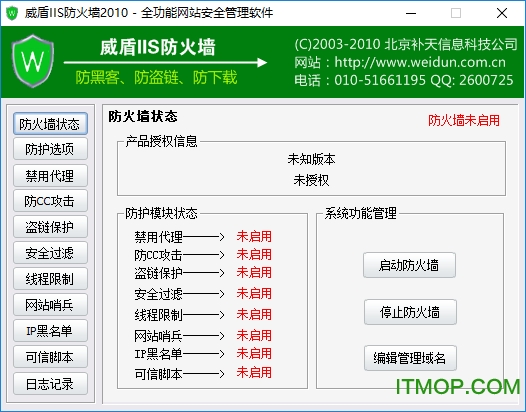The height and width of the screenshot is (412, 526).
Task: Click the weidun.com.cn website address
Action: point(420,62)
